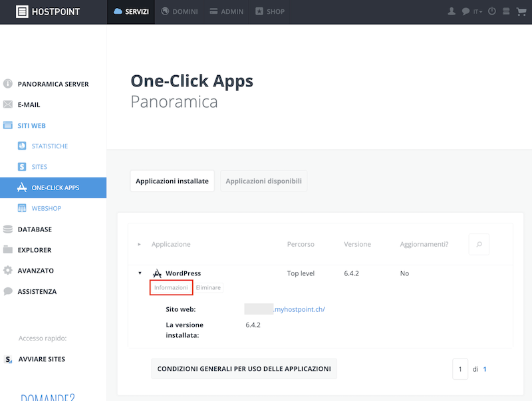Open the shopping cart icon
Screen dimensions: 532x401
pos(521,11)
